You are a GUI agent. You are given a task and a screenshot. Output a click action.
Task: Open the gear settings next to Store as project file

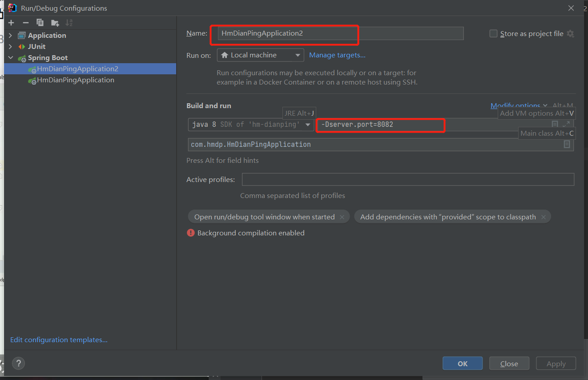570,34
